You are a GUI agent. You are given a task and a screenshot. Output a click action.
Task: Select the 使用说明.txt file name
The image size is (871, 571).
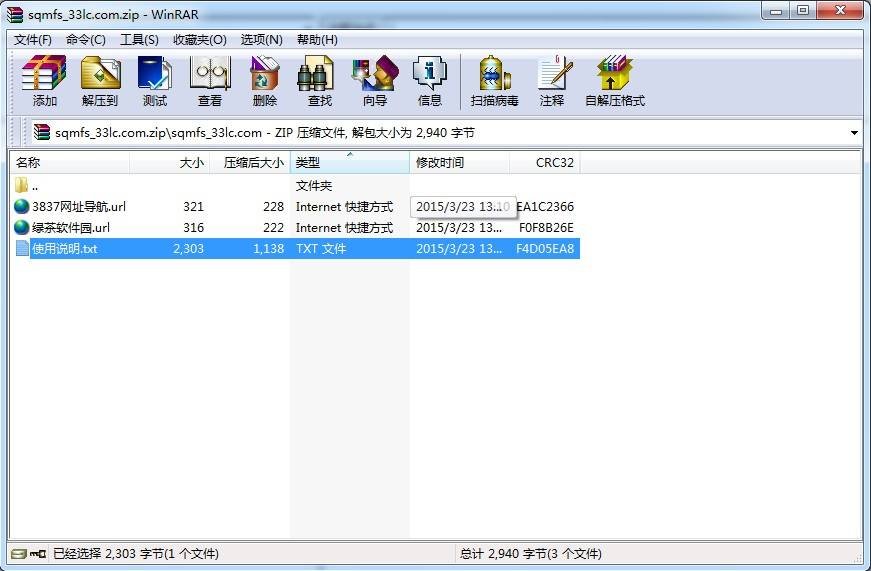point(64,249)
